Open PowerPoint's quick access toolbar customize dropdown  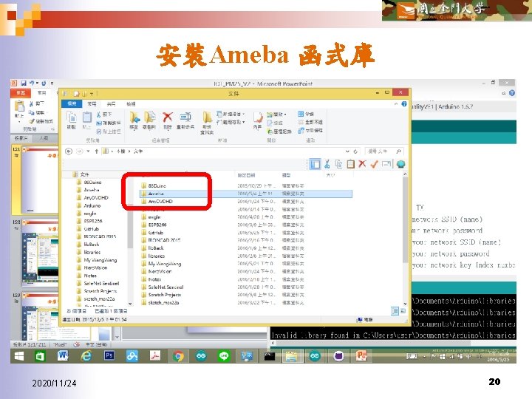[x=52, y=83]
